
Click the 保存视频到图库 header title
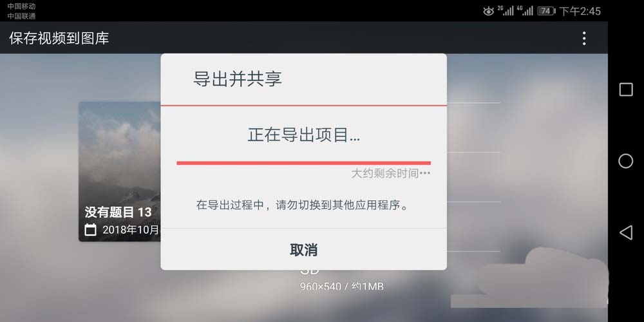pos(59,38)
